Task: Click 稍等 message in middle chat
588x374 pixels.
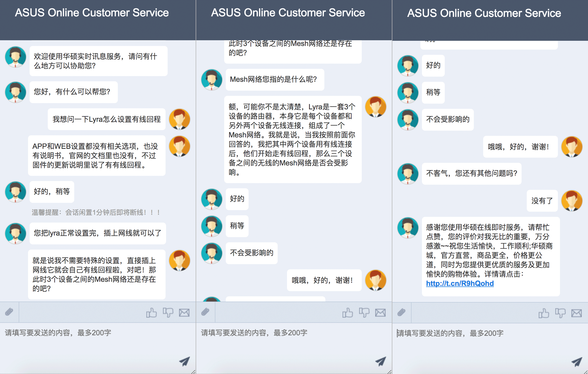Action: (x=237, y=226)
